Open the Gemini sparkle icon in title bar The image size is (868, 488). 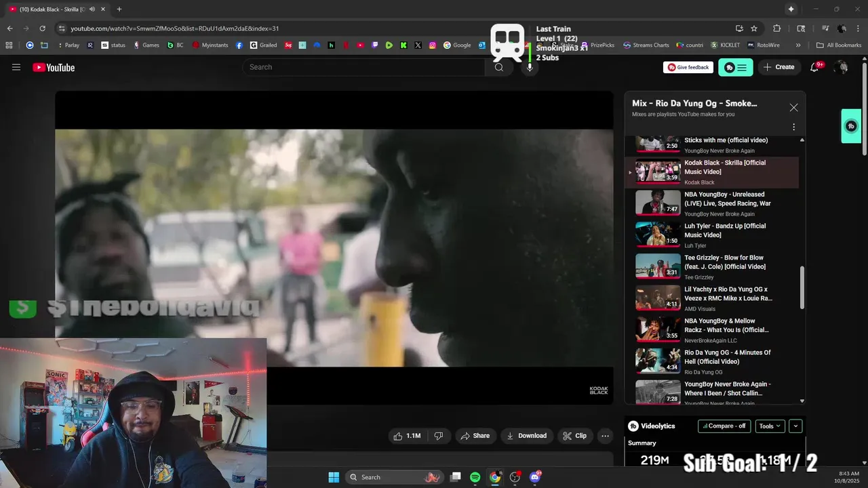(791, 9)
